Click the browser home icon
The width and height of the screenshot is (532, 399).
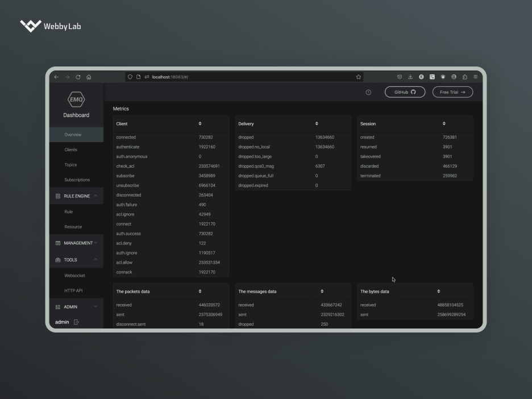(89, 76)
